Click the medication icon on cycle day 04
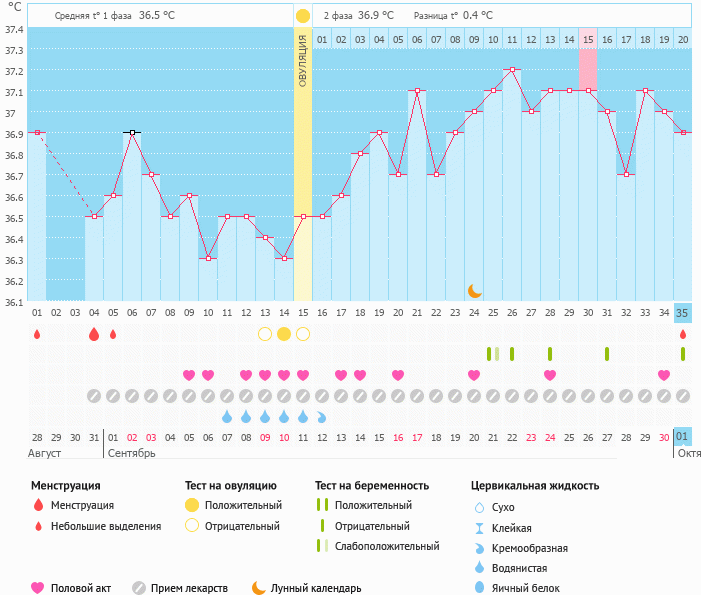 tap(94, 396)
